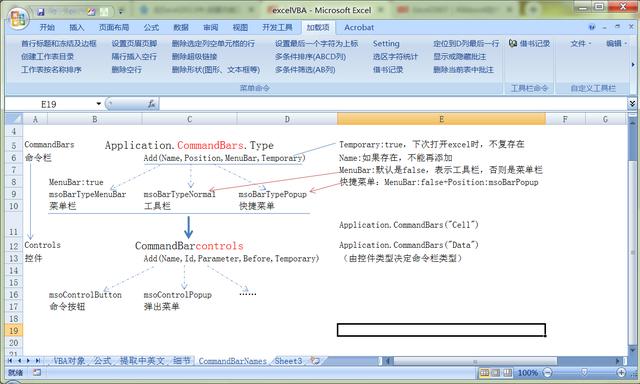The width and height of the screenshot is (640, 384).
Task: Open the 公式 ribbon tab
Action: click(151, 27)
